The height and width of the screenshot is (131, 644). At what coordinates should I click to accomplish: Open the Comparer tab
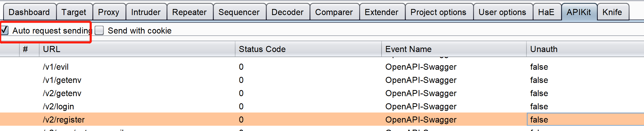334,12
